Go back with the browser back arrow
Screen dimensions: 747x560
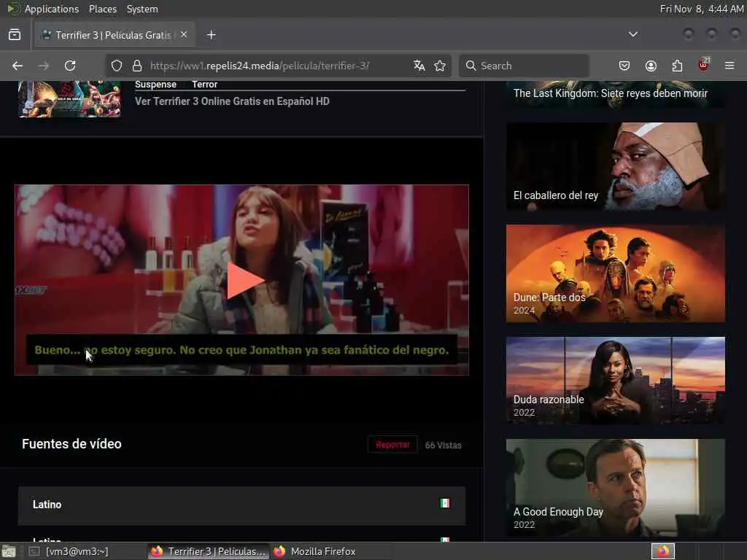point(18,66)
